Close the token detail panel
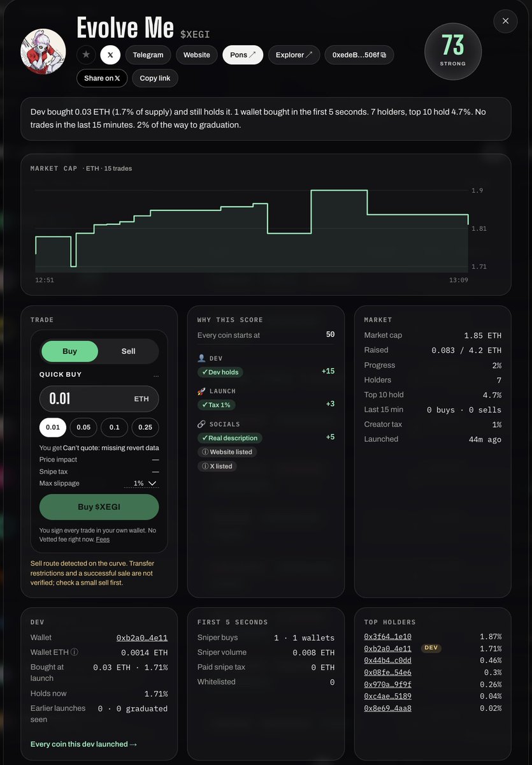Viewport: 532px width, 765px height. pyautogui.click(x=505, y=21)
